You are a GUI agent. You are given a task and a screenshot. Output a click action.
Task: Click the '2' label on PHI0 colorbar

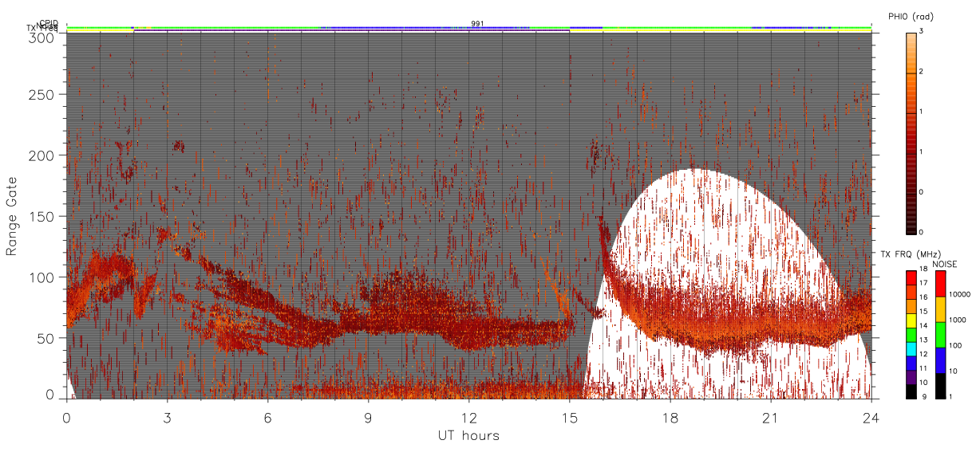920,72
